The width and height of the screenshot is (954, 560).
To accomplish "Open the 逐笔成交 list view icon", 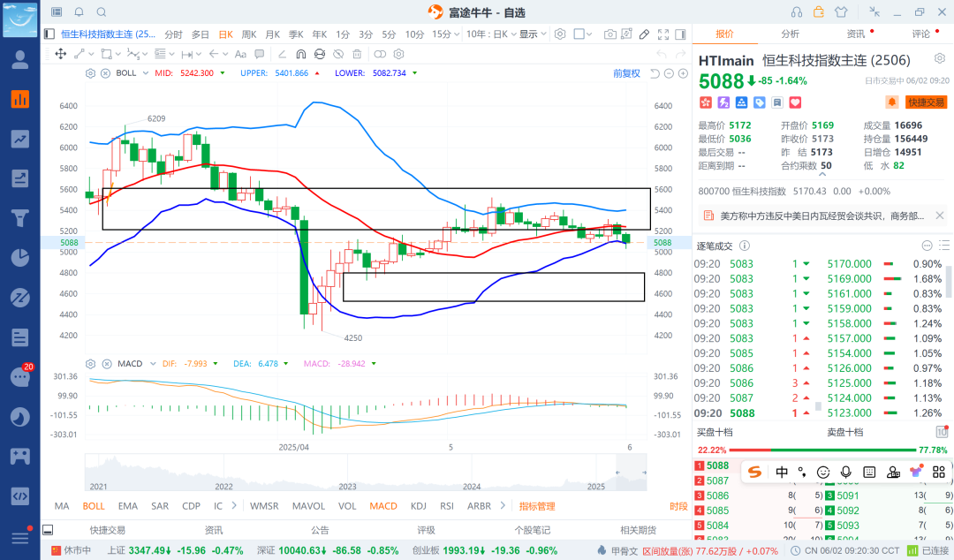I will [944, 246].
